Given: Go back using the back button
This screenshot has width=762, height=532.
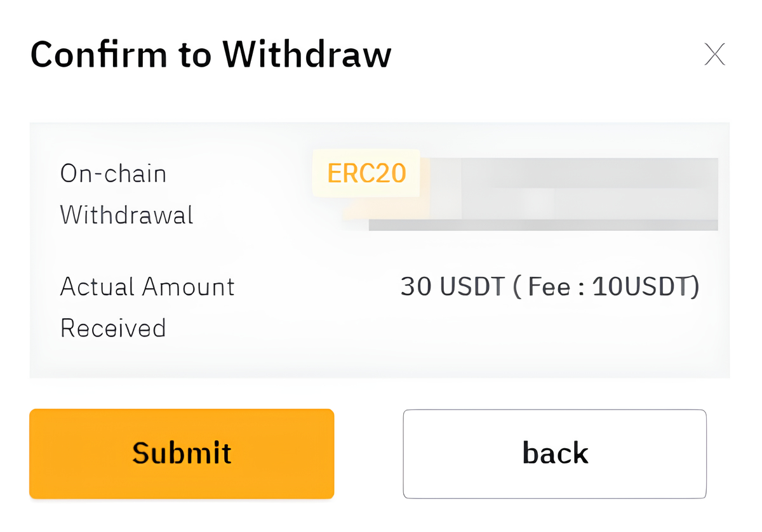Looking at the screenshot, I should [x=555, y=453].
